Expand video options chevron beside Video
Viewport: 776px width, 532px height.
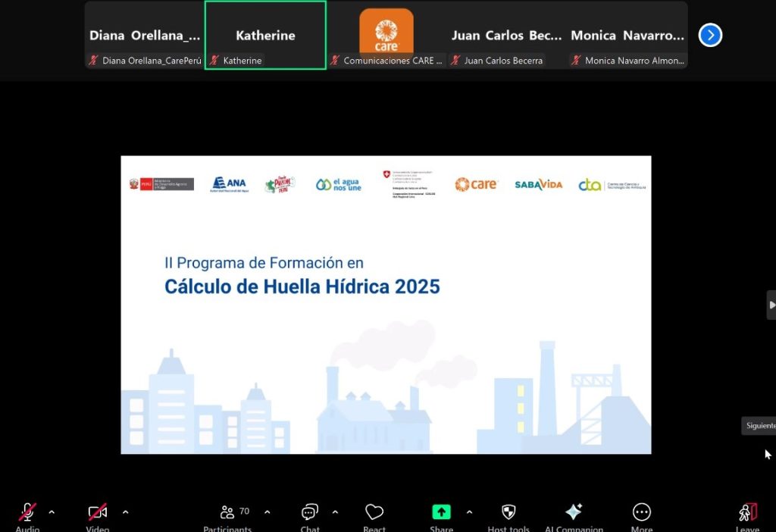125,512
